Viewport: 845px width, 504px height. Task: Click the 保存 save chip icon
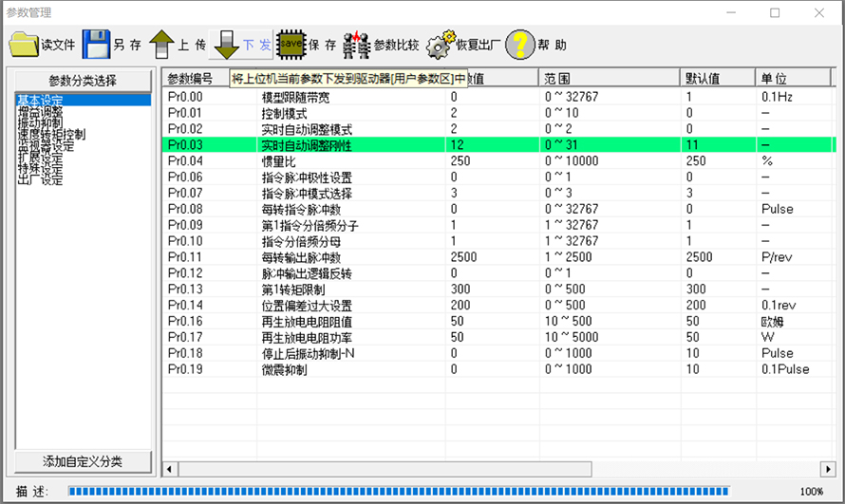[291, 44]
